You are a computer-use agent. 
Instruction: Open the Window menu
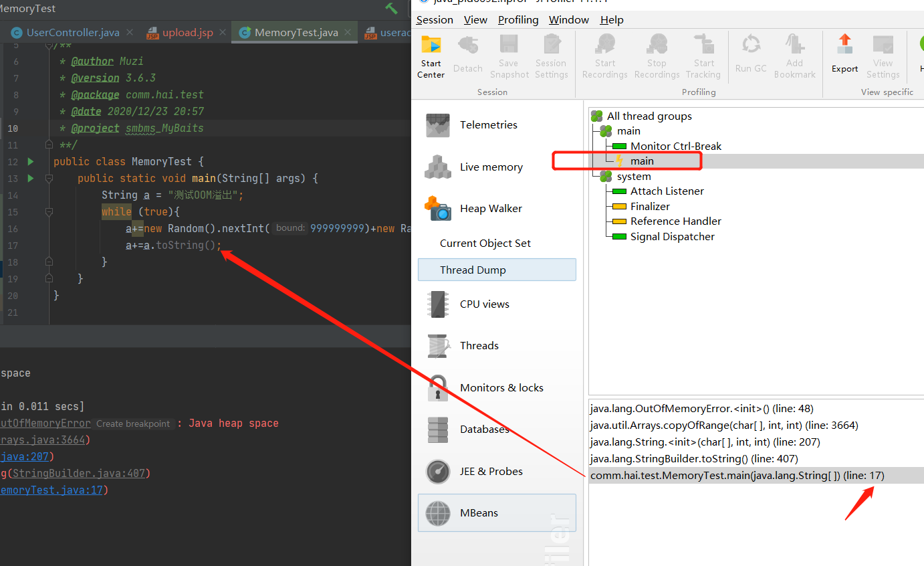[569, 20]
